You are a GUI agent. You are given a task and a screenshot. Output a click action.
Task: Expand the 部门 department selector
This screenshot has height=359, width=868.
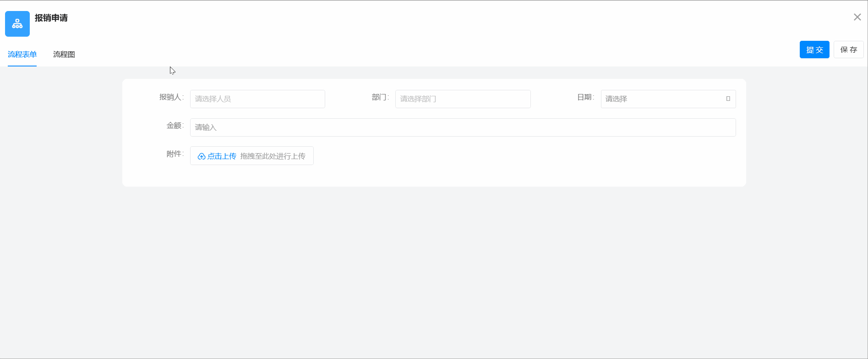463,99
